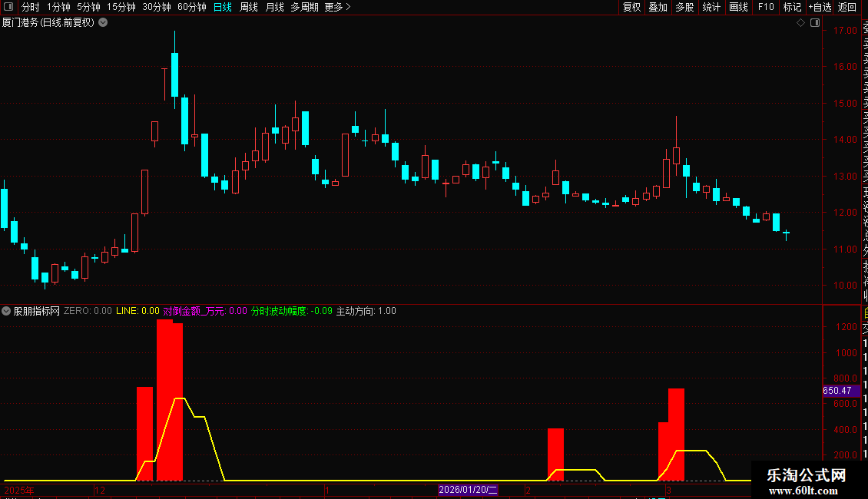Click the 10.00 price axis label
The image size is (868, 499).
click(845, 286)
